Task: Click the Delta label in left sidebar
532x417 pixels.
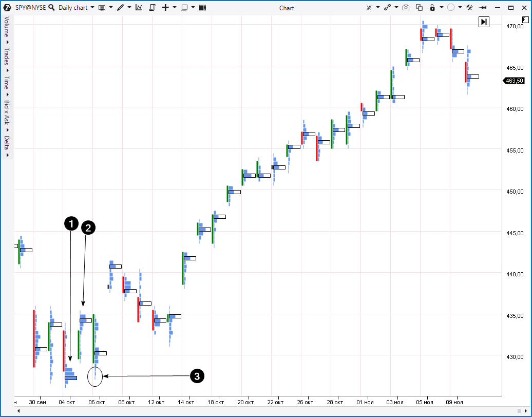Action: (7, 142)
